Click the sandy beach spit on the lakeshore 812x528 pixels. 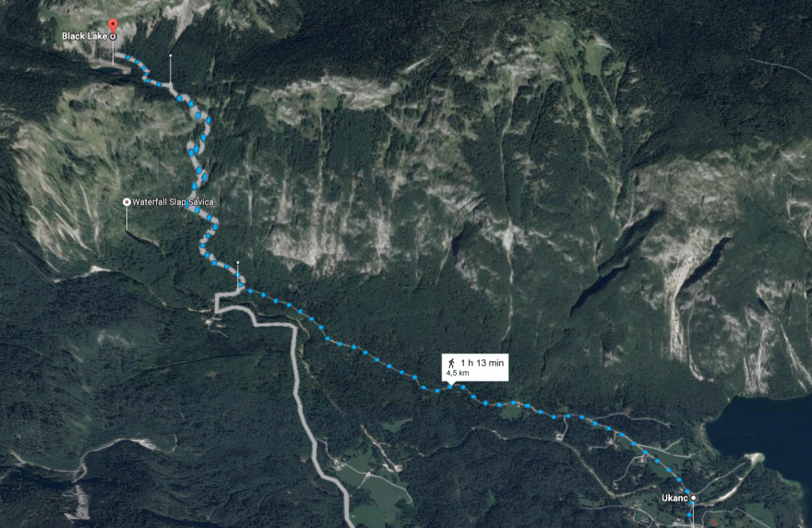tap(754, 458)
